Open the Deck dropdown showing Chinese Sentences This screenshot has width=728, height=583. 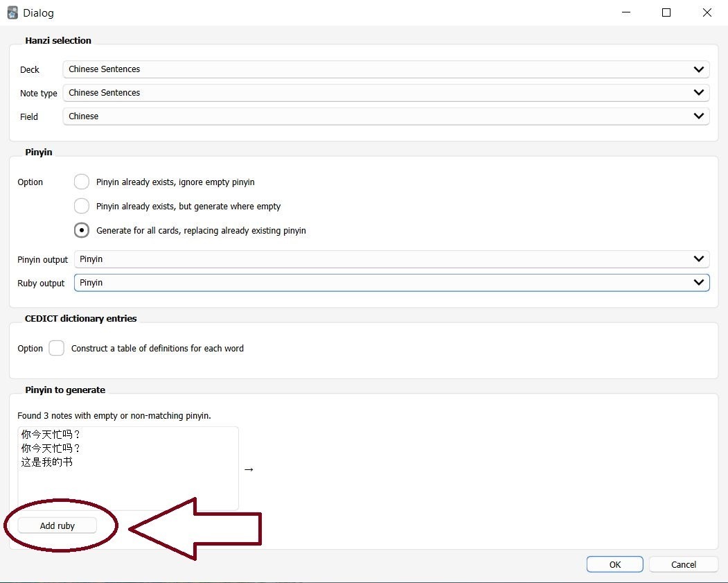[386, 69]
